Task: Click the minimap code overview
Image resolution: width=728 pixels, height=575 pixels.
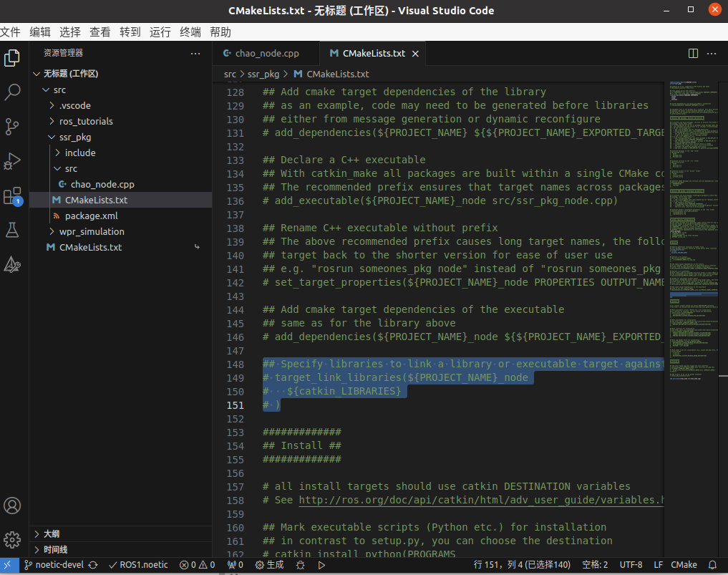Action: pos(693,232)
